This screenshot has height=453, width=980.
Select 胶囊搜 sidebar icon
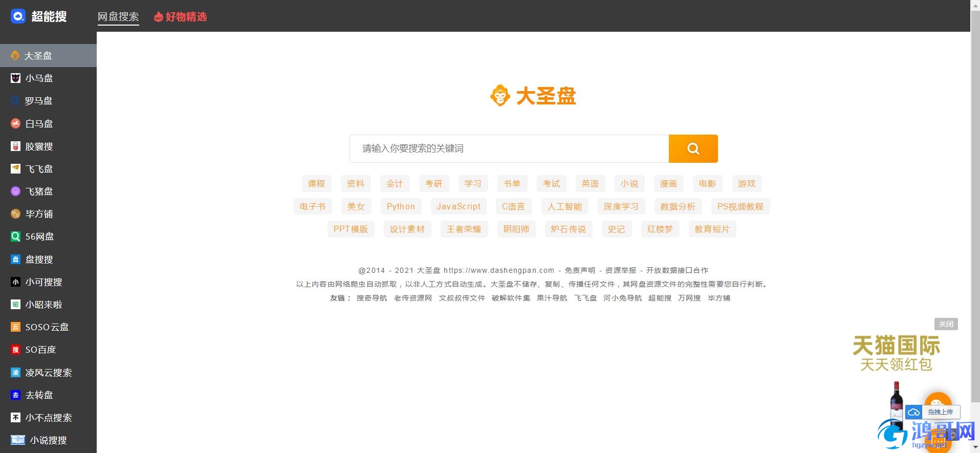[16, 146]
